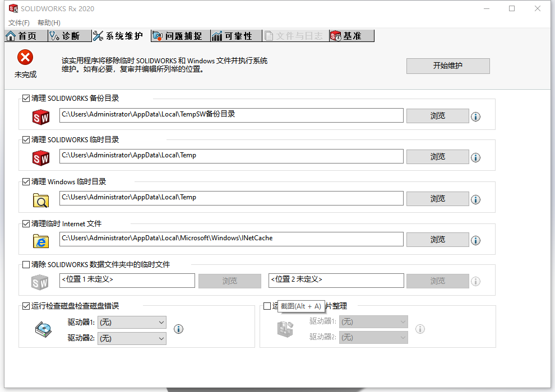Open 驱动器1 dropdown for check disk

[x=132, y=323]
